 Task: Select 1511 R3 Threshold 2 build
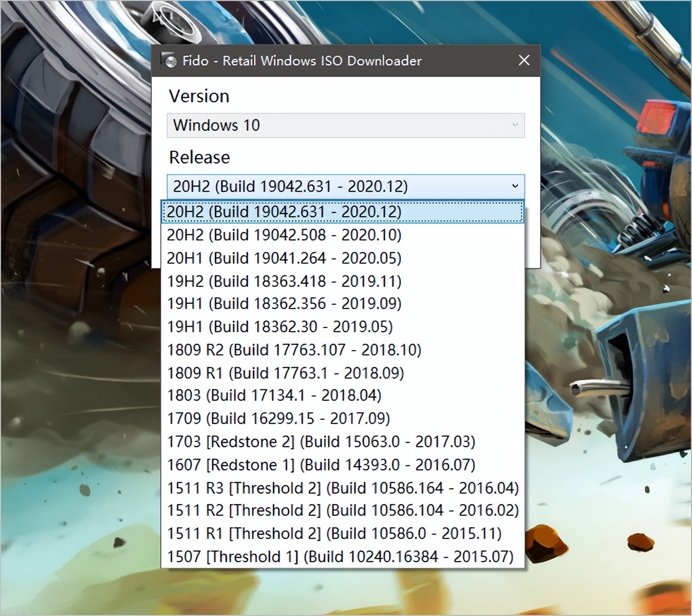[343, 488]
